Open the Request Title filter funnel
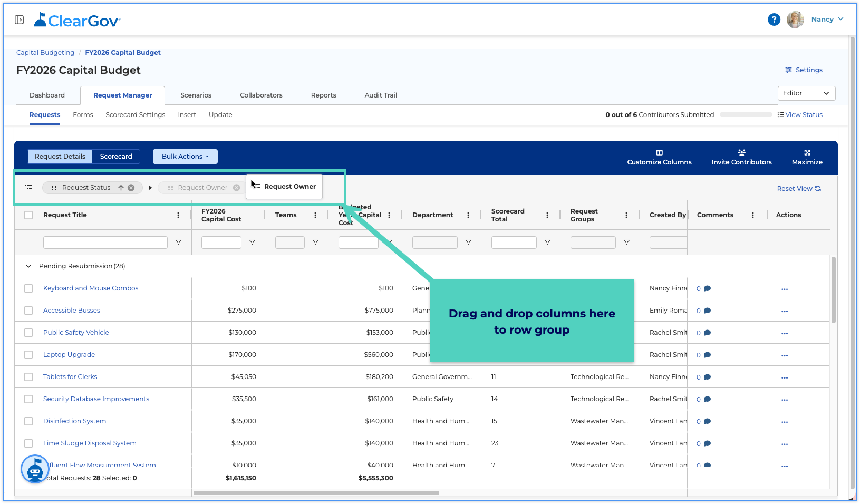 pos(178,243)
